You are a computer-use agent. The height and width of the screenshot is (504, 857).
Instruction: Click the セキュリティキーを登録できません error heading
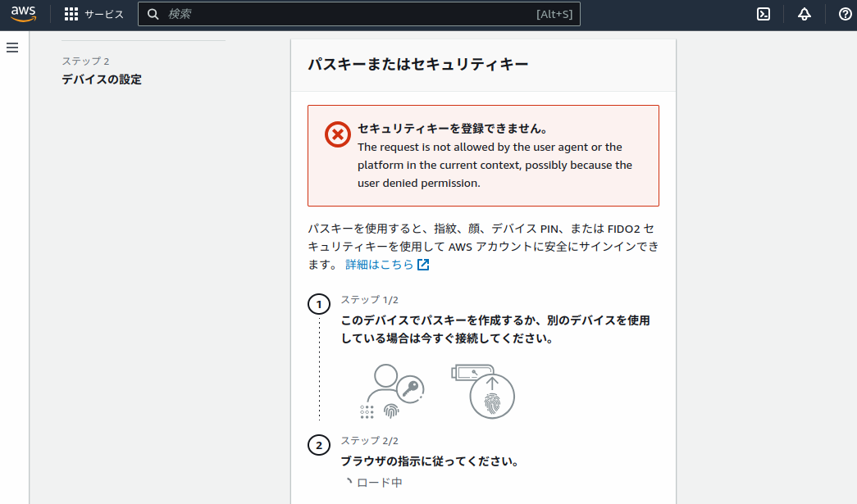click(x=452, y=129)
